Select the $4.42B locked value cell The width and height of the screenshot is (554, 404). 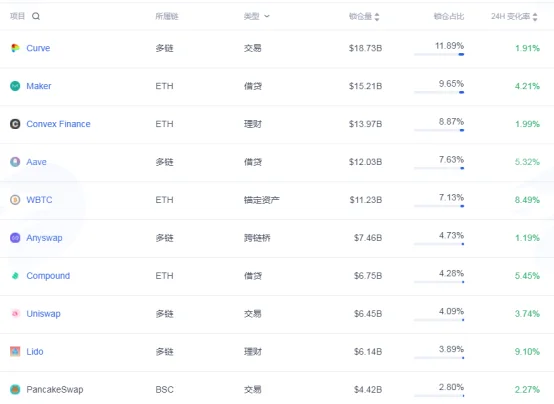tap(368, 390)
